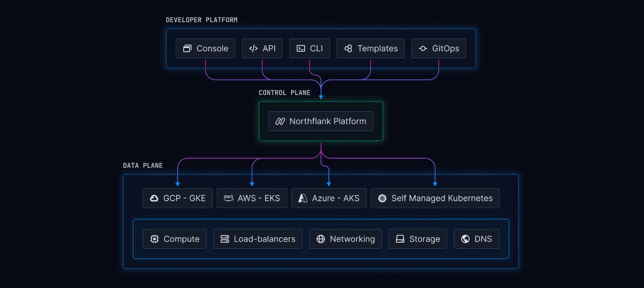Click the DEVELOPER PLATFORM heading
The width and height of the screenshot is (644, 288).
click(x=202, y=20)
